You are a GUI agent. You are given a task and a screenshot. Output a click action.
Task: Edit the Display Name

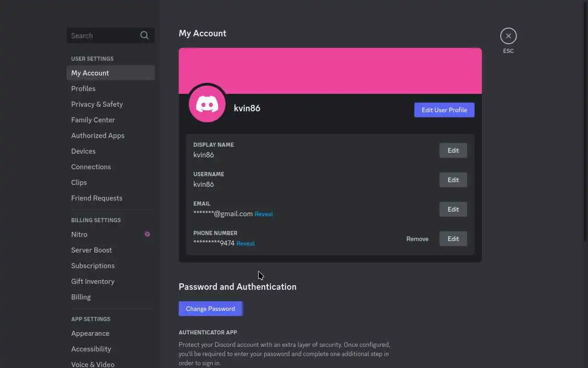[x=453, y=150]
